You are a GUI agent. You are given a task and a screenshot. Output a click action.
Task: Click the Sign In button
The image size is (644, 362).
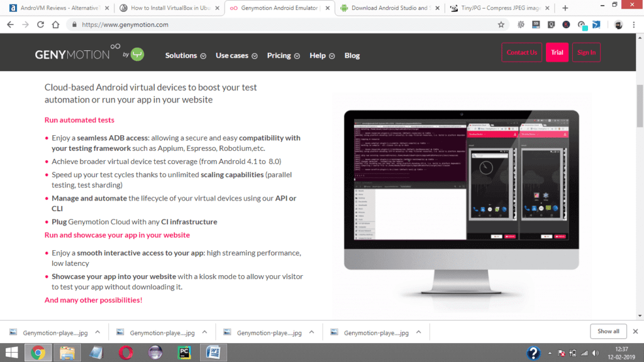586,52
